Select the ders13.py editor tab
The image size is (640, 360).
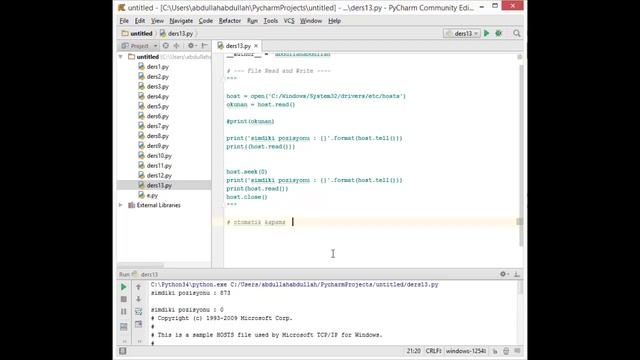(x=238, y=46)
